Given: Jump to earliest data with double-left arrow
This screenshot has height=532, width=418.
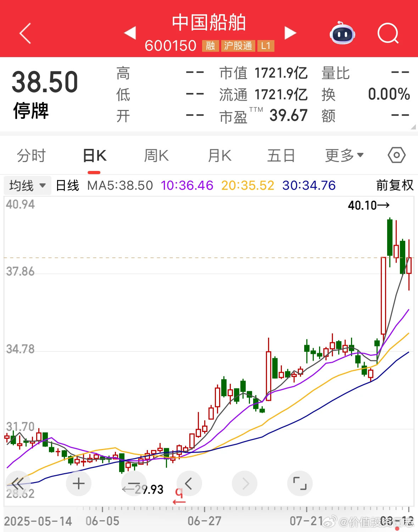Looking at the screenshot, I should point(18,483).
